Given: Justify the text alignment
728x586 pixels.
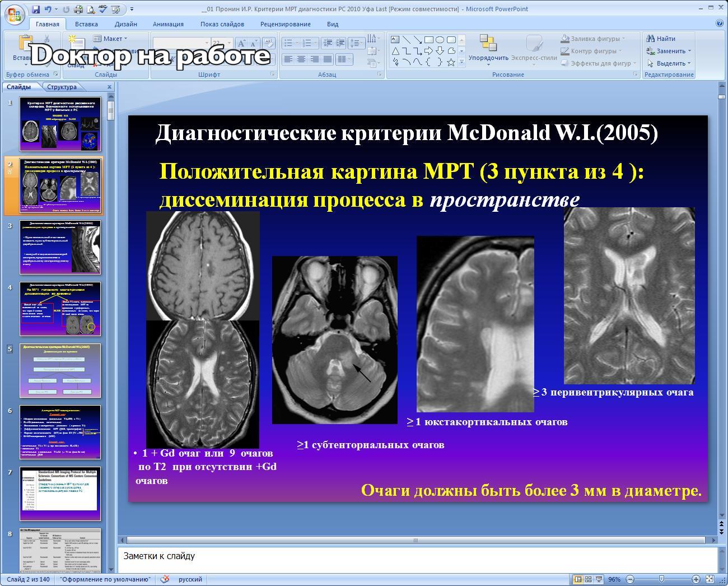Looking at the screenshot, I should (x=328, y=59).
